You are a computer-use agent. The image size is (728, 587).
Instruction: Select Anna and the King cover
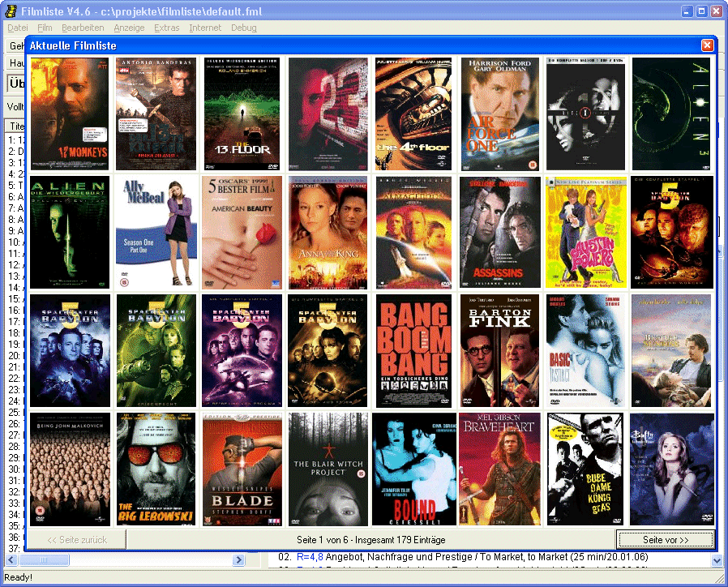pos(328,232)
